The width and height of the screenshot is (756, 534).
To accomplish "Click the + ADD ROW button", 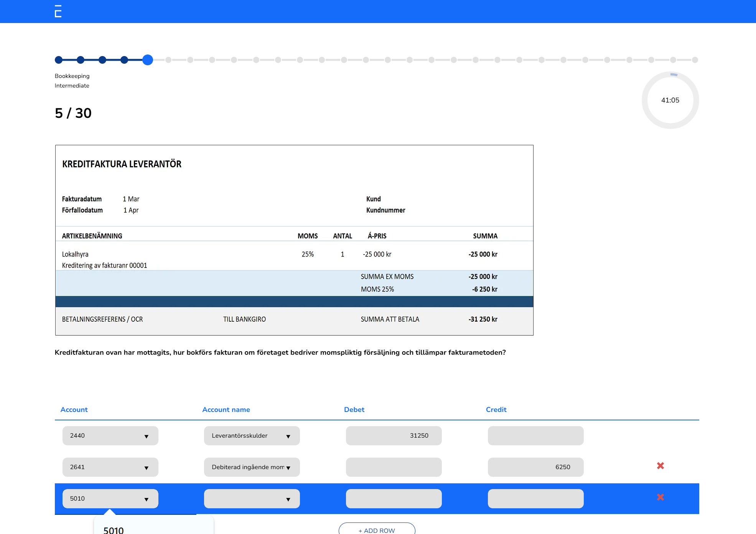I will [x=377, y=530].
